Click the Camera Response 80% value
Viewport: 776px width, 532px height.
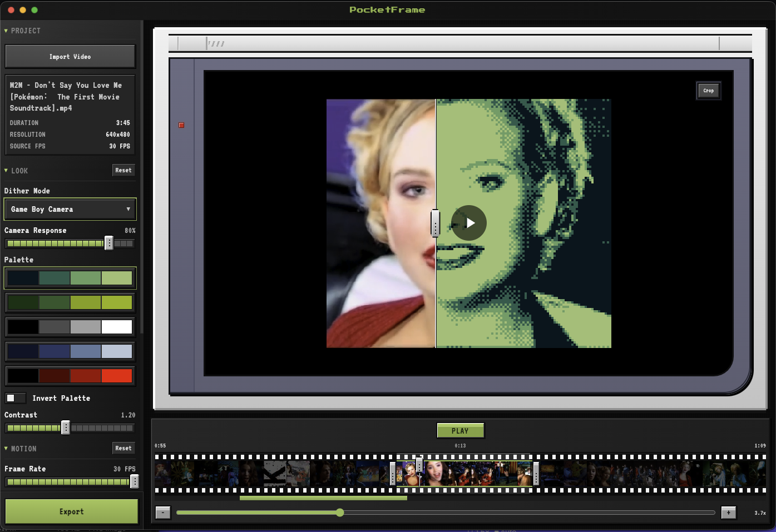pos(130,231)
